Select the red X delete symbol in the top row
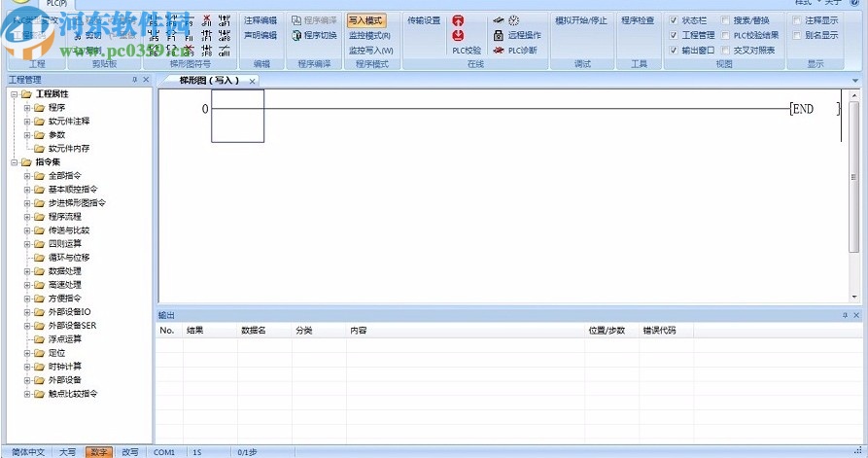This screenshot has width=868, height=458. tap(206, 21)
